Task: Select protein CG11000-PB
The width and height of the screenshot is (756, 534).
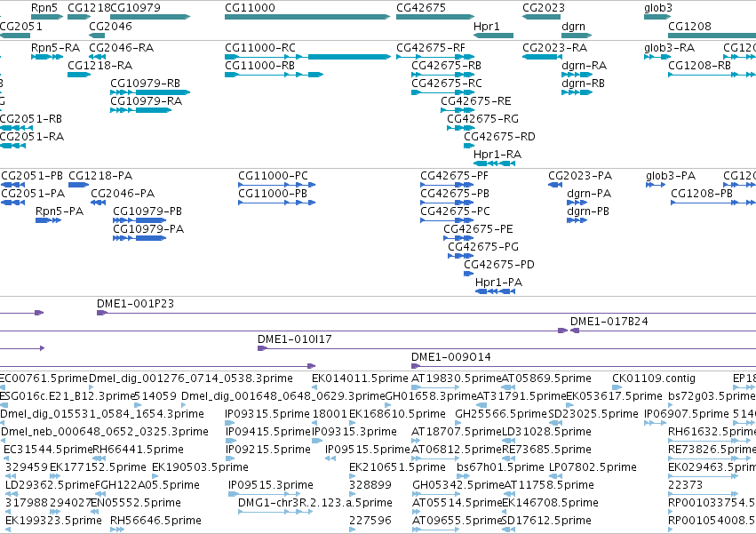Action: (x=277, y=203)
